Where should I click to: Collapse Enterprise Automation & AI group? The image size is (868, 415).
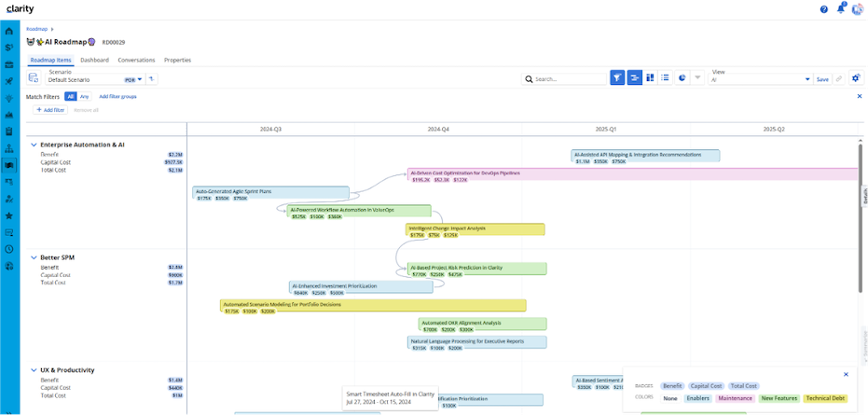34,145
